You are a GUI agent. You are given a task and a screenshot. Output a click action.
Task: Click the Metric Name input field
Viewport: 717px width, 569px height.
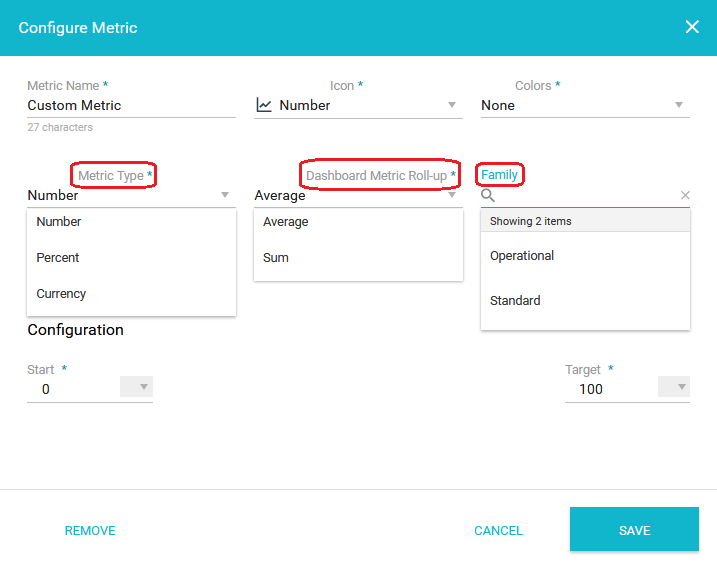[x=132, y=106]
